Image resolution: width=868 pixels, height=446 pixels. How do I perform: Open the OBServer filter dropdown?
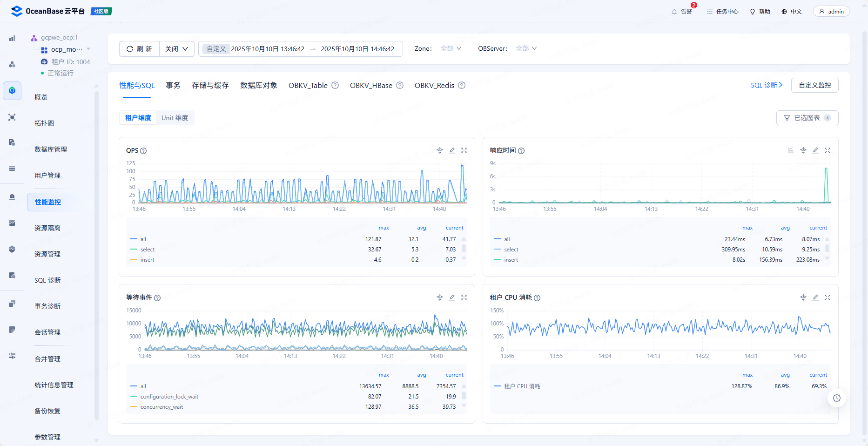click(x=526, y=48)
